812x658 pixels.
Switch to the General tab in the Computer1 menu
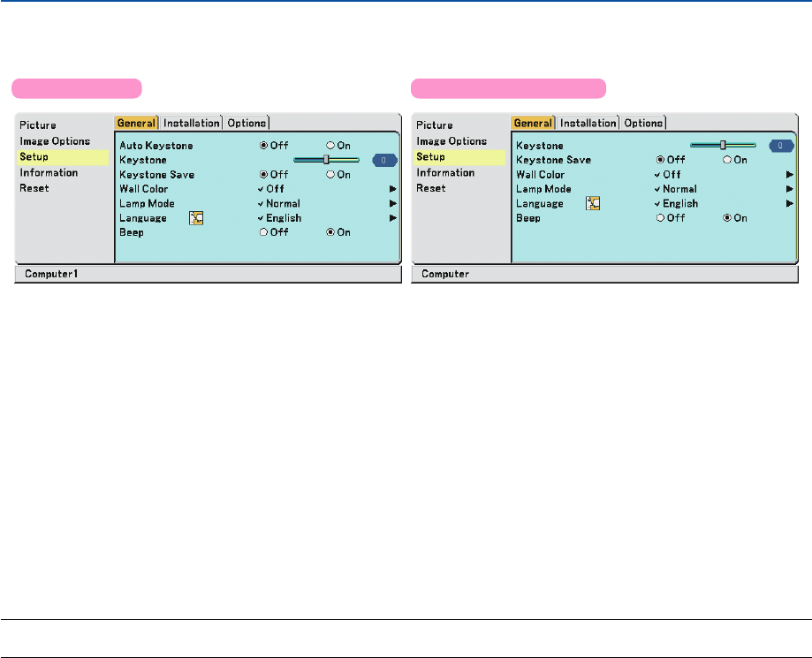point(136,123)
